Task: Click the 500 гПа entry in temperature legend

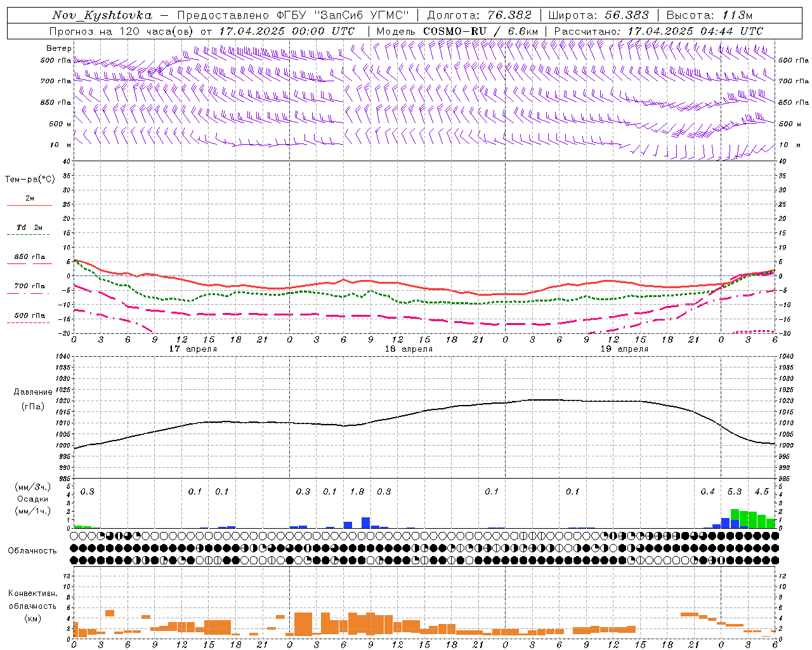Action: click(30, 315)
